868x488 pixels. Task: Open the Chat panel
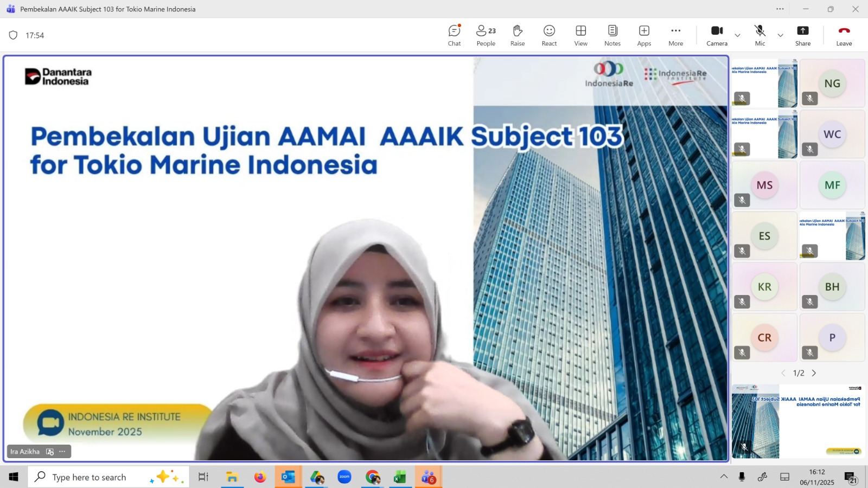(454, 35)
